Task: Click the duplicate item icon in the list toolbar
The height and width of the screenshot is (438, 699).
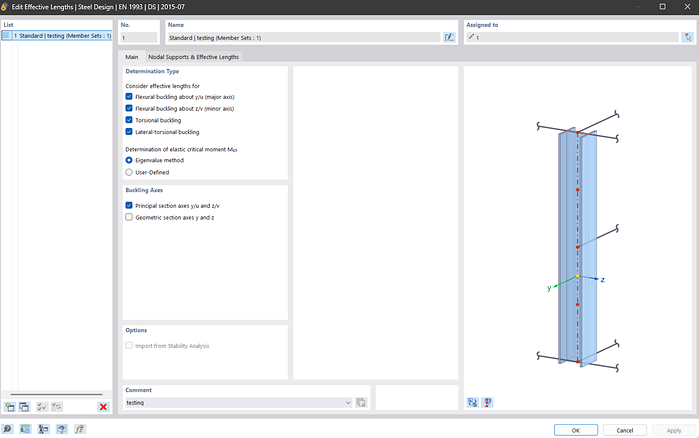Action: pyautogui.click(x=24, y=407)
